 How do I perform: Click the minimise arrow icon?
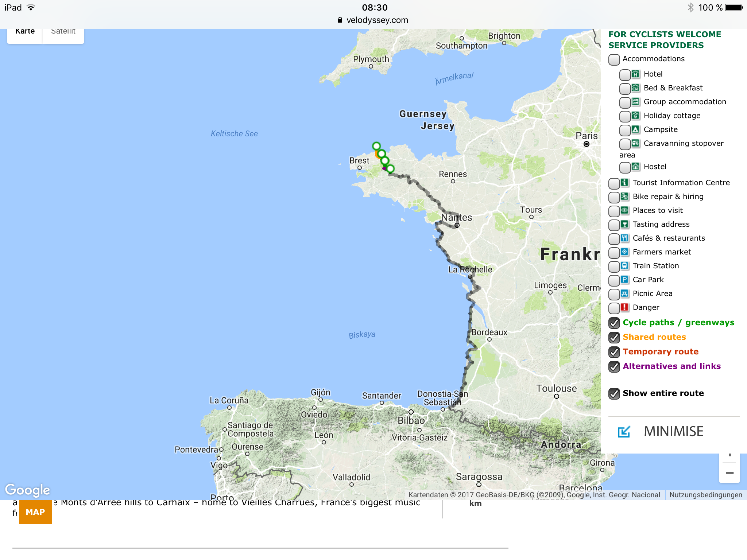[624, 432]
